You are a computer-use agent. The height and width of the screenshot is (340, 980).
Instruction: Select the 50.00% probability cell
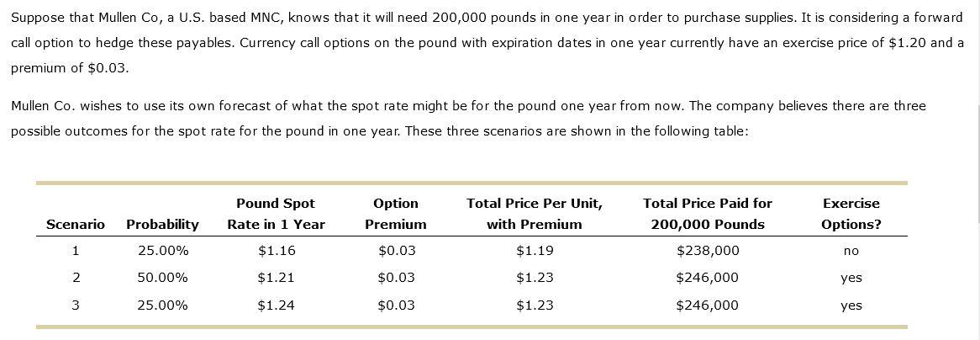162,278
